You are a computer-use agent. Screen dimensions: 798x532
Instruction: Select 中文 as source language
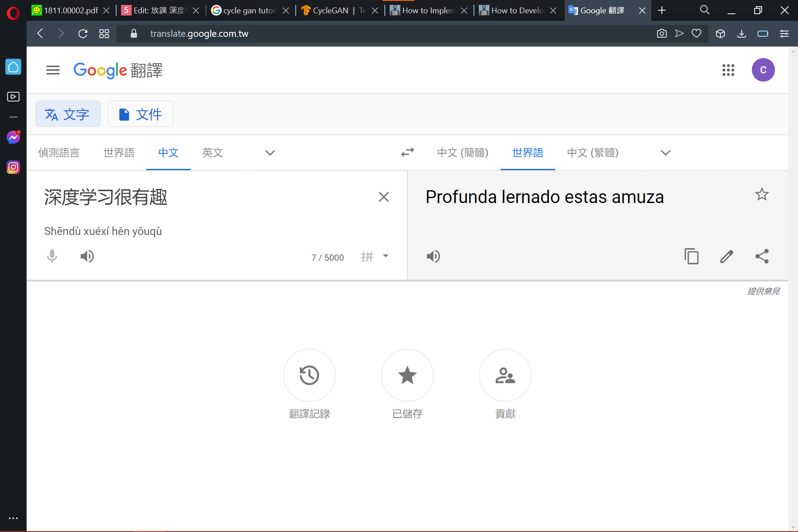[168, 153]
